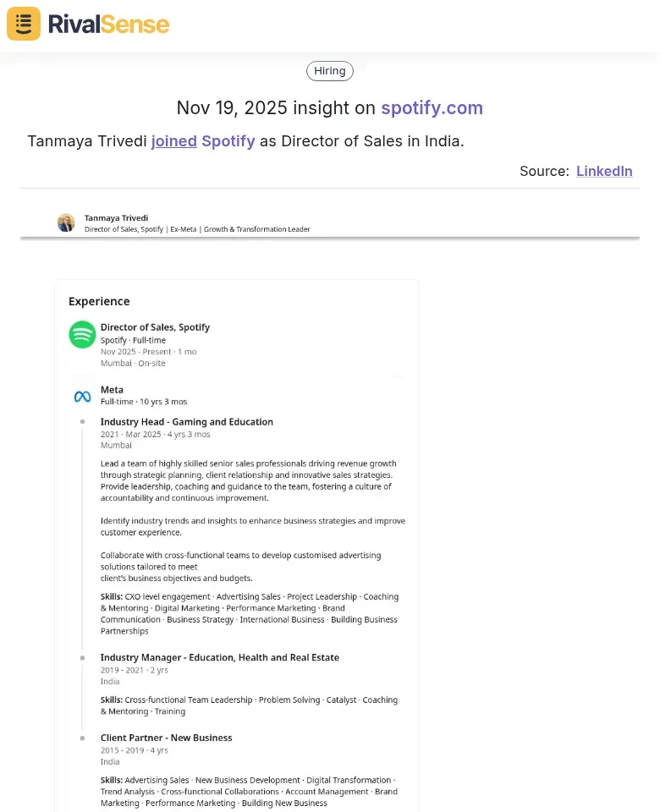660x812 pixels.
Task: Click the Meta logo in Experience section
Action: coord(82,395)
